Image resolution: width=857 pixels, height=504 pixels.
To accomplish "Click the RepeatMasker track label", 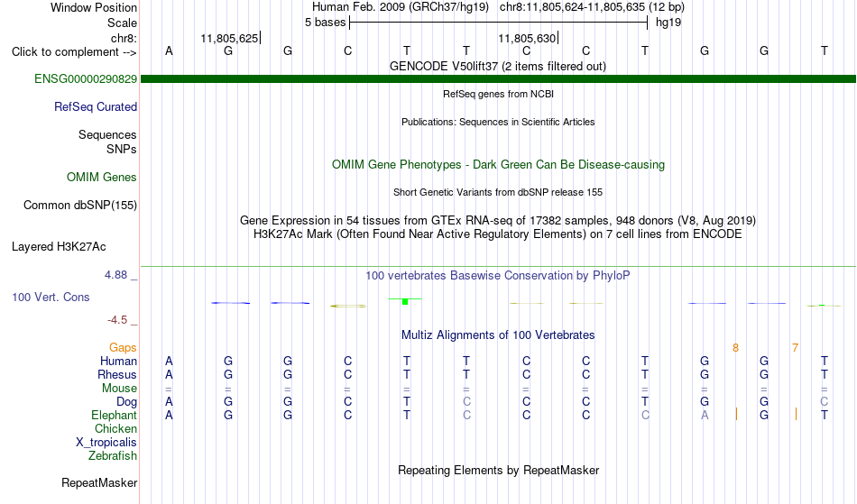I will [x=99, y=482].
